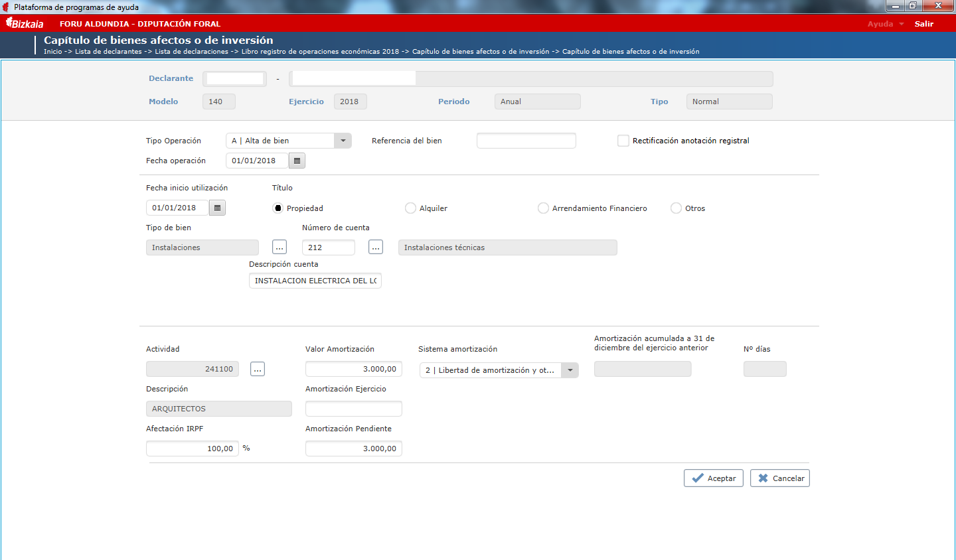This screenshot has height=560, width=956.
Task: Open the Fecha operación calendar picker
Action: pyautogui.click(x=297, y=161)
